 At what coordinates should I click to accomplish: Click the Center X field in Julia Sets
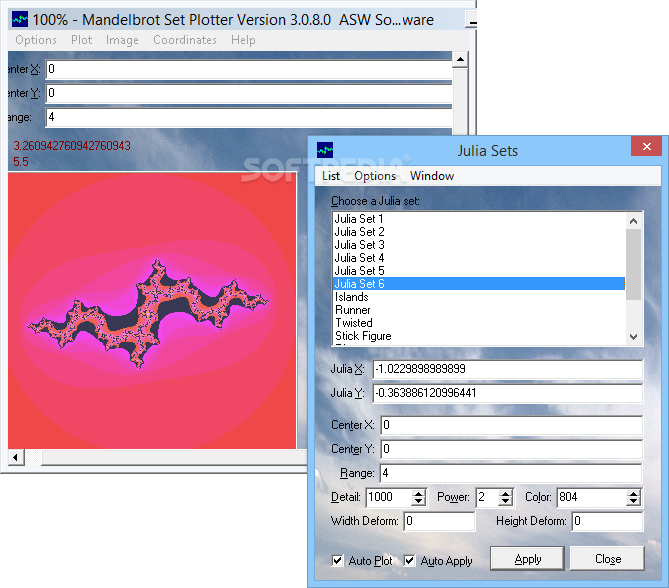(x=511, y=425)
